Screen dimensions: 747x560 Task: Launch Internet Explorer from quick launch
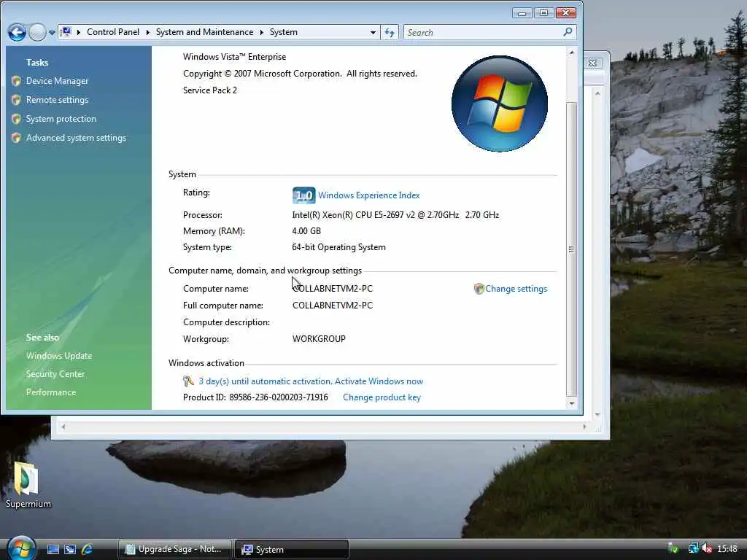point(87,550)
